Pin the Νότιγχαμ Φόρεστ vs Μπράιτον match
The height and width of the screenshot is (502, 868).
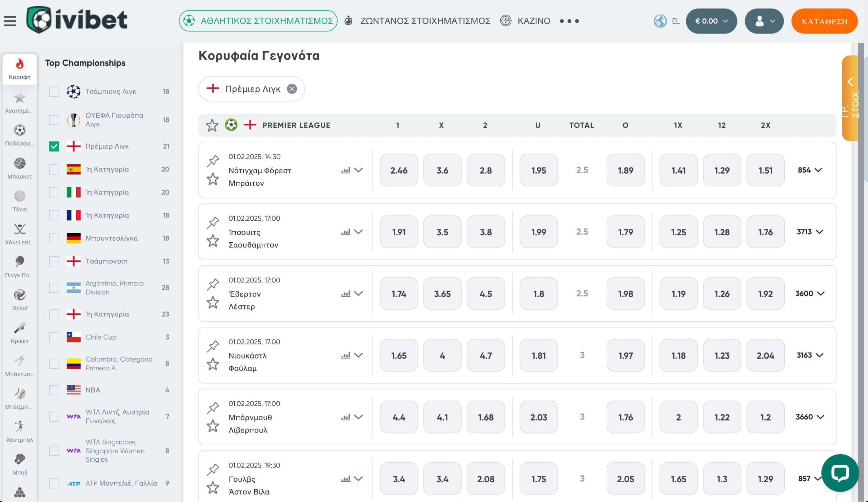213,160
